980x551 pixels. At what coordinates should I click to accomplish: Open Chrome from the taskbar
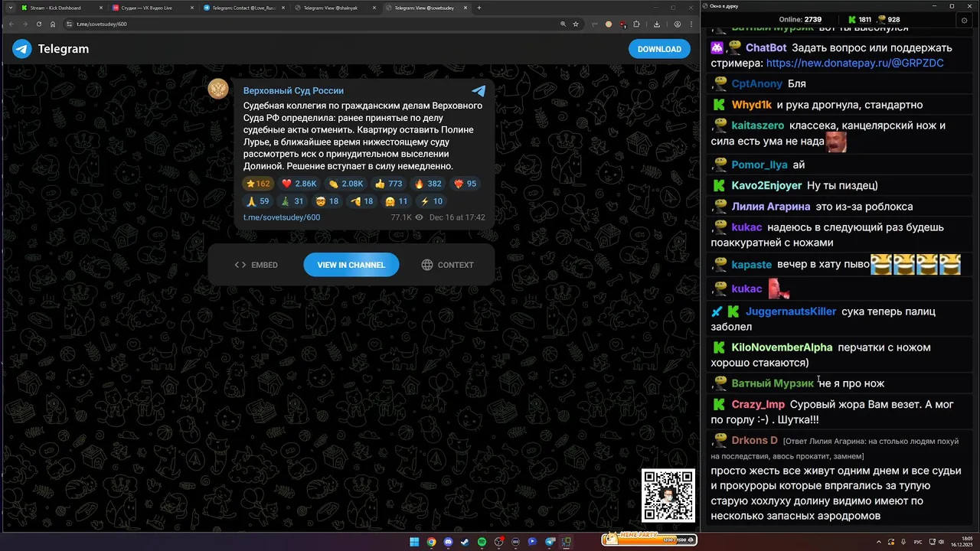click(x=431, y=542)
